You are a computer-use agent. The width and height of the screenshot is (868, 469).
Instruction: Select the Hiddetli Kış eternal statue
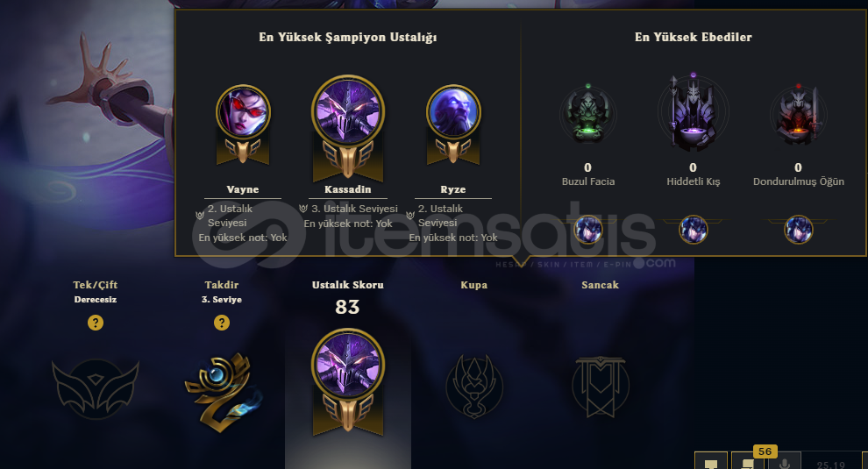click(x=693, y=112)
